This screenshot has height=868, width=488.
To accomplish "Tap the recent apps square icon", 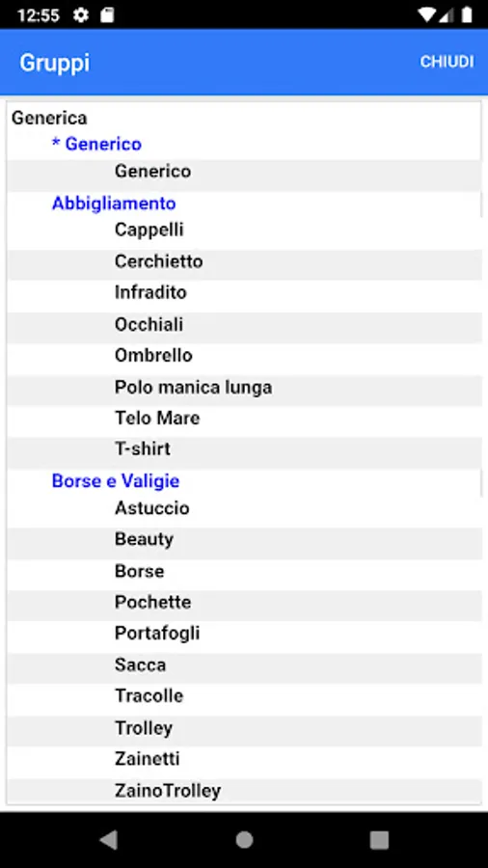I will (x=379, y=840).
